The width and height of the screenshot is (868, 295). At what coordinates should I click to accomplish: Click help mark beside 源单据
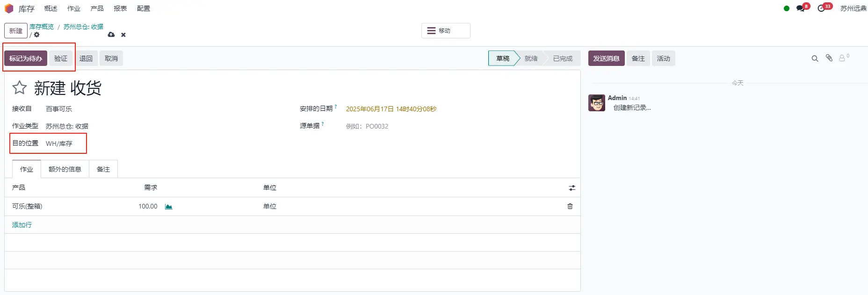323,124
